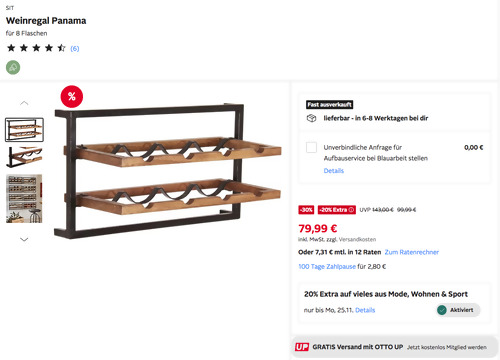Check the Aufbauservice Blauarbeit request checkbox

(x=311, y=147)
